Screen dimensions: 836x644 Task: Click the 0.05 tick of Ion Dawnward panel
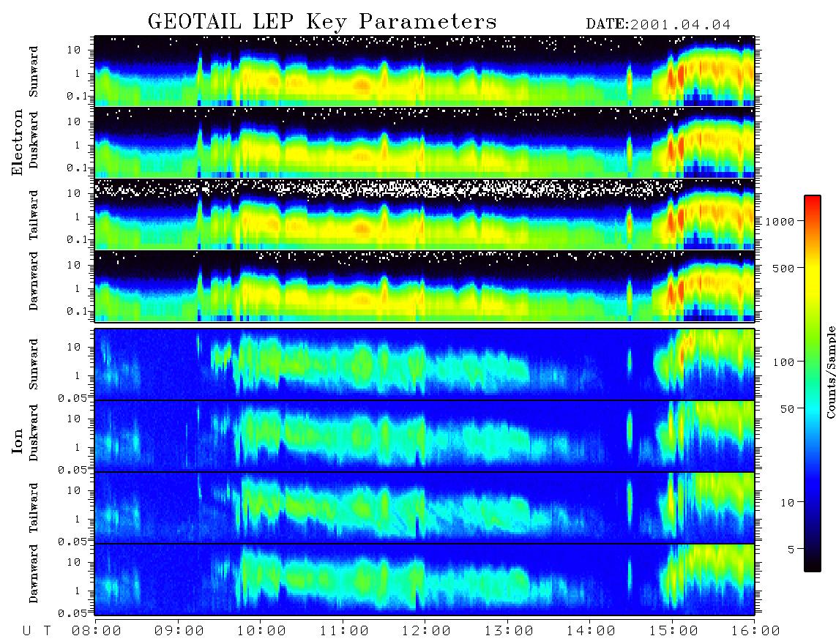pyautogui.click(x=72, y=613)
